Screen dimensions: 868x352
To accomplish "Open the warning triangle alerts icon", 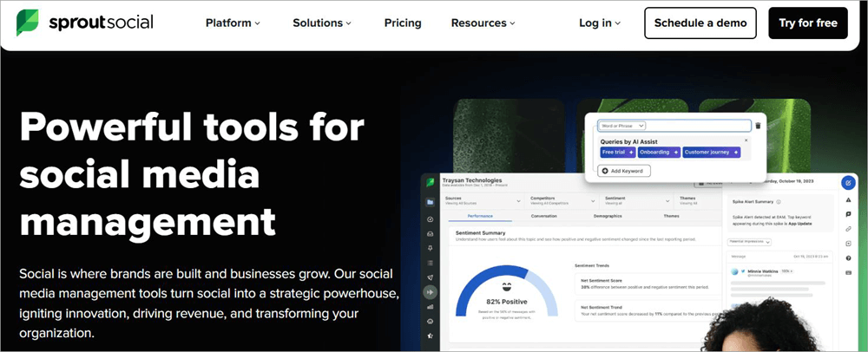I will [849, 200].
